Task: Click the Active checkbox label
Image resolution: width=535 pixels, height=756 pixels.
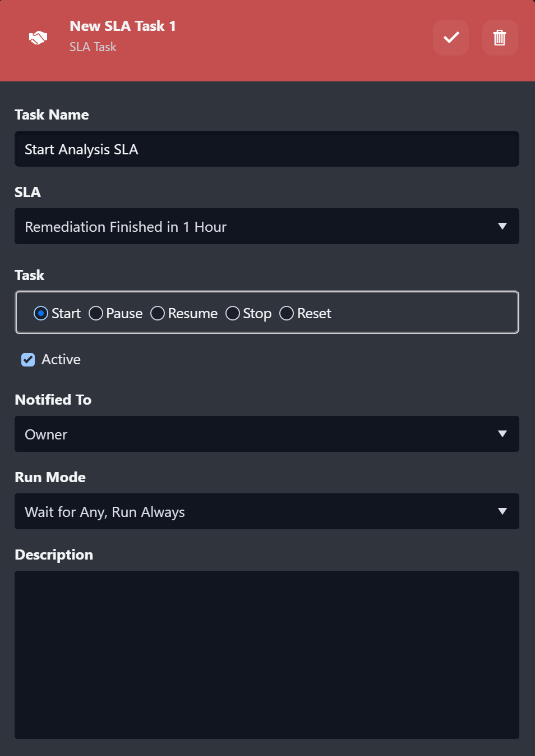Action: click(61, 360)
